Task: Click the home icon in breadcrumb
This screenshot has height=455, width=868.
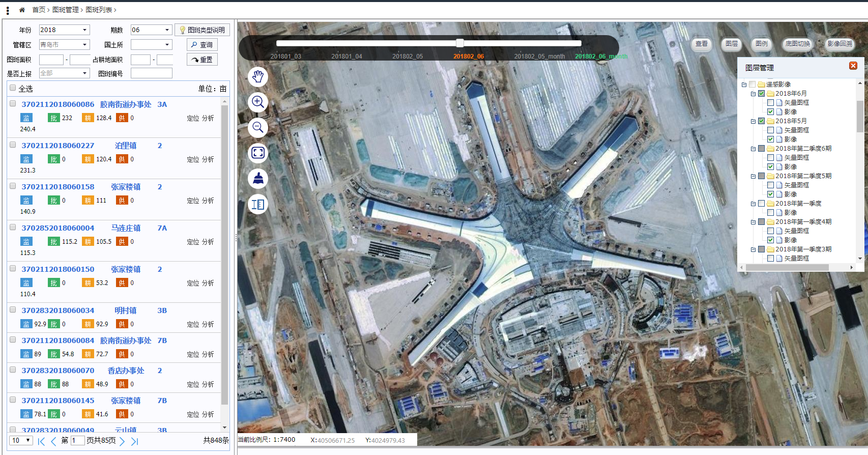Action: tap(22, 10)
